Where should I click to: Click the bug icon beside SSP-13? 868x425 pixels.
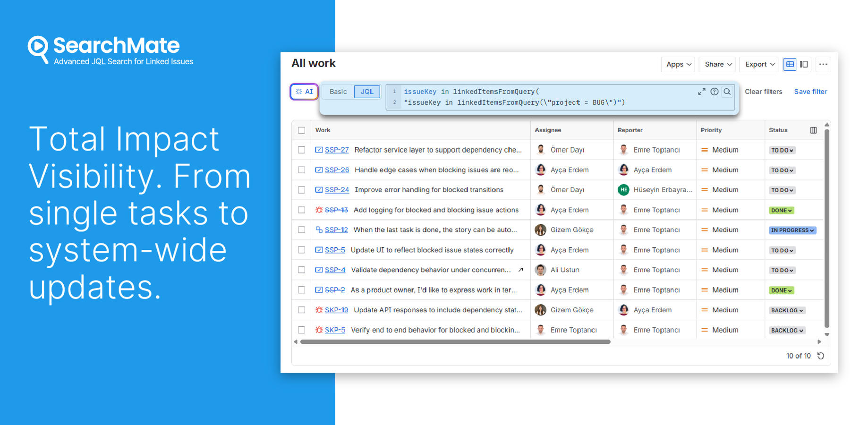(x=319, y=210)
